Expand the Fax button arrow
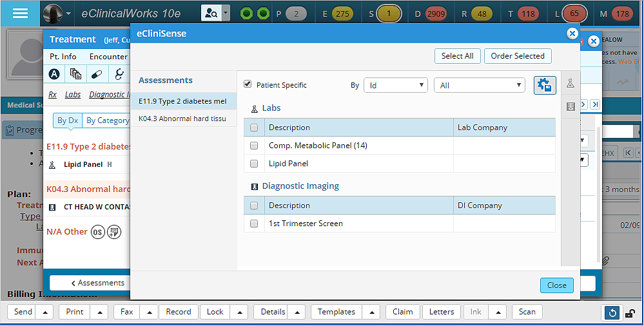The image size is (644, 326). [x=149, y=312]
